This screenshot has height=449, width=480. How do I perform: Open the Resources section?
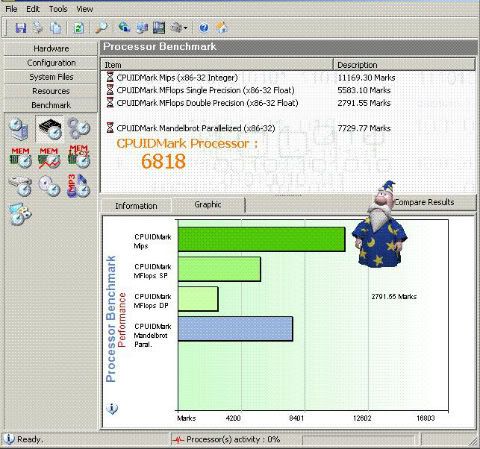pos(51,91)
